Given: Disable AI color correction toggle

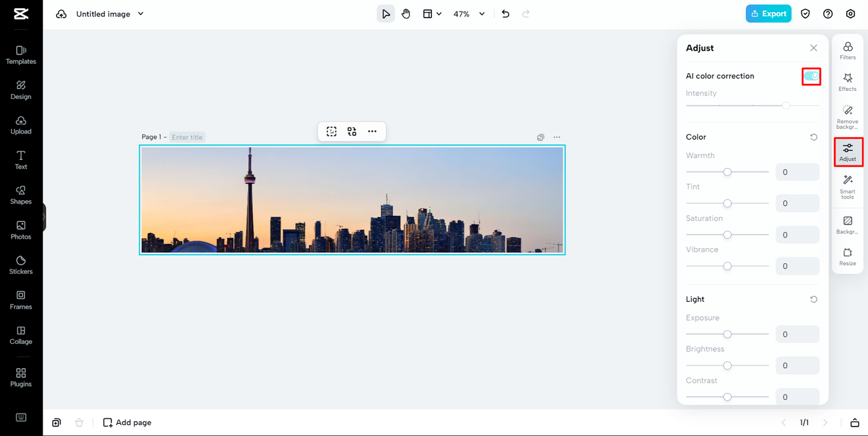Looking at the screenshot, I should (811, 77).
